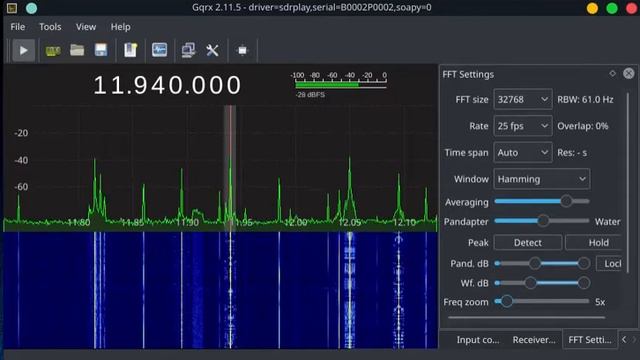Open the File menu
640x360 pixels.
point(18,27)
